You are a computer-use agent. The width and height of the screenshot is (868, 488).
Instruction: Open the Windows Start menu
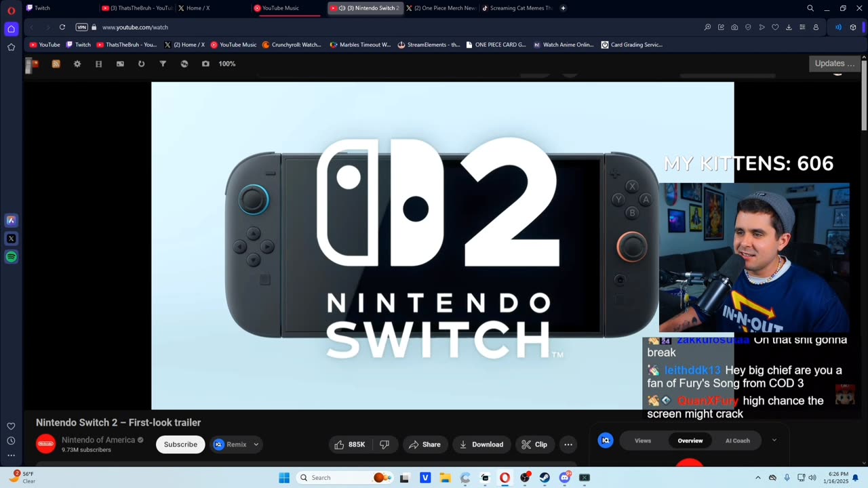pyautogui.click(x=284, y=478)
